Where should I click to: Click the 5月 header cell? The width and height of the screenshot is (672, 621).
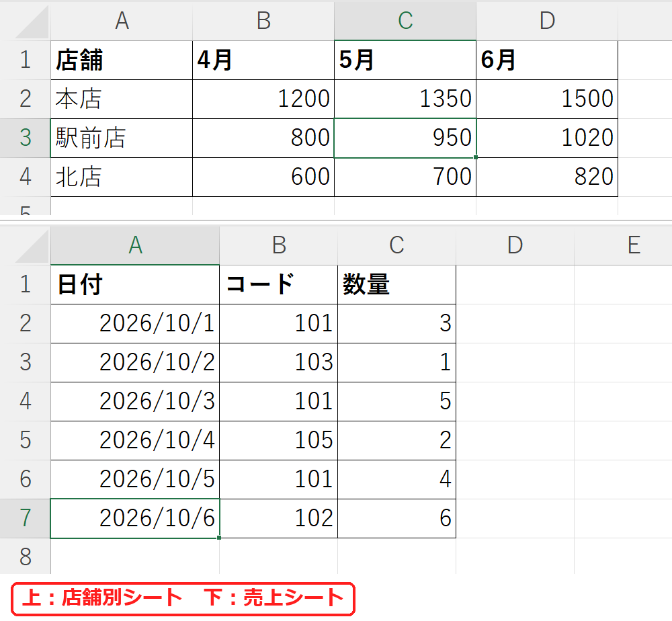point(405,60)
